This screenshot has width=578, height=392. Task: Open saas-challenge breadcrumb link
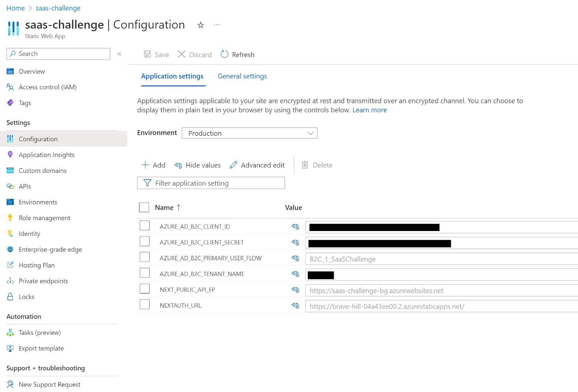click(x=58, y=8)
